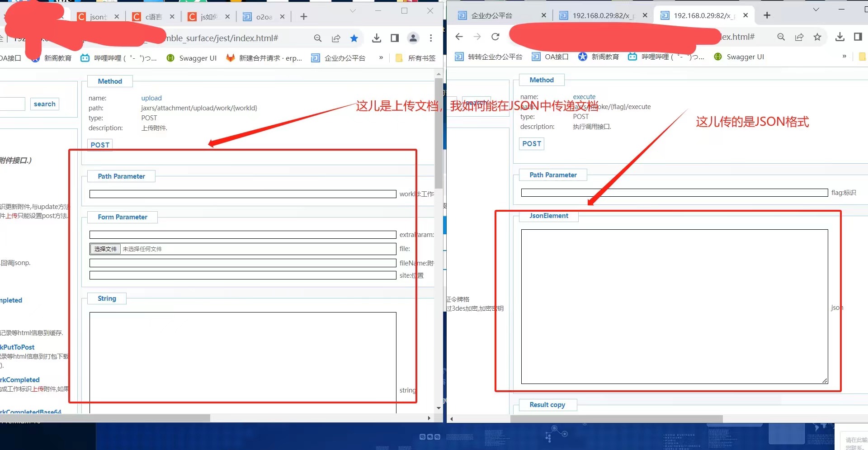Click the share icon in right browser toolbar

click(799, 37)
